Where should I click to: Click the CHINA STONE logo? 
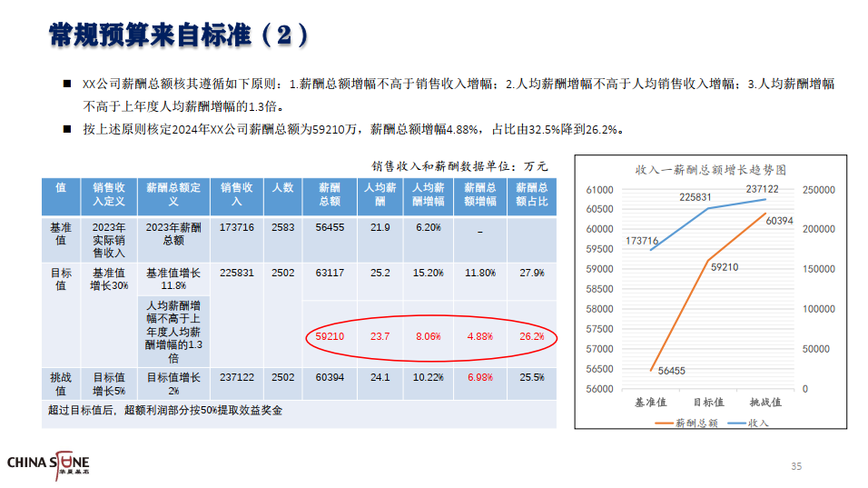pos(48,464)
